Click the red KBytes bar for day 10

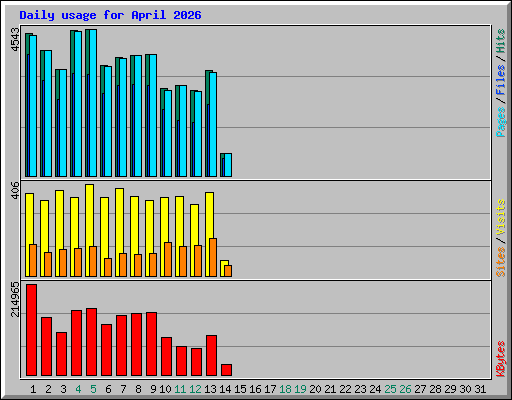[166, 356]
